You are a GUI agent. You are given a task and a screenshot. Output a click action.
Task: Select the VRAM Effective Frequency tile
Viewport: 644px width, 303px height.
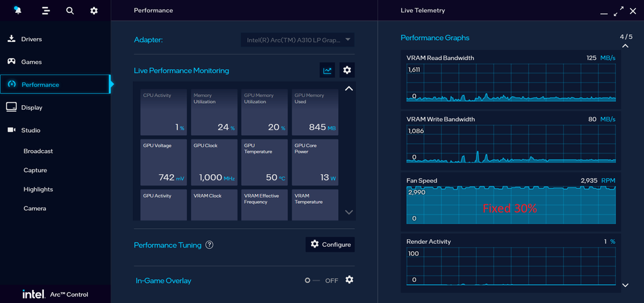click(x=265, y=205)
